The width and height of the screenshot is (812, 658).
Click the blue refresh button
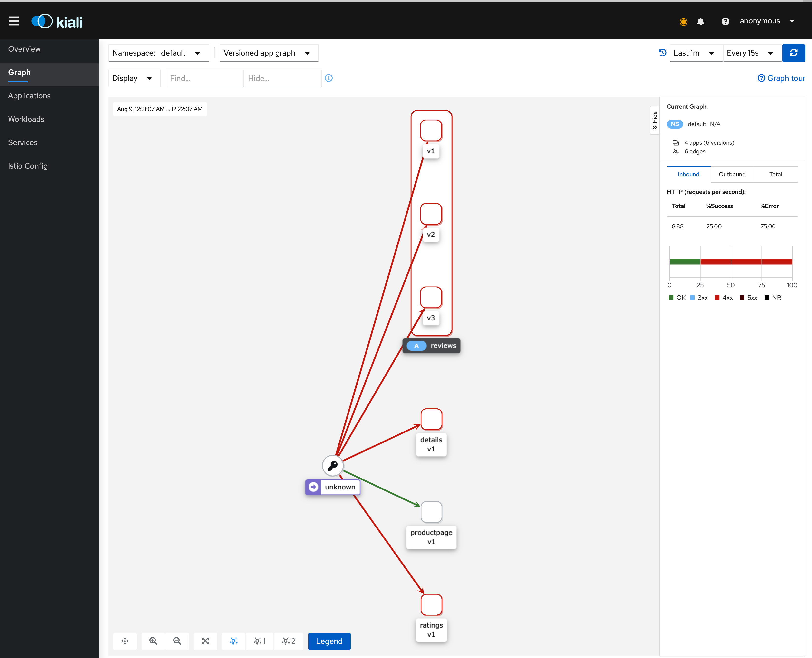pos(793,53)
